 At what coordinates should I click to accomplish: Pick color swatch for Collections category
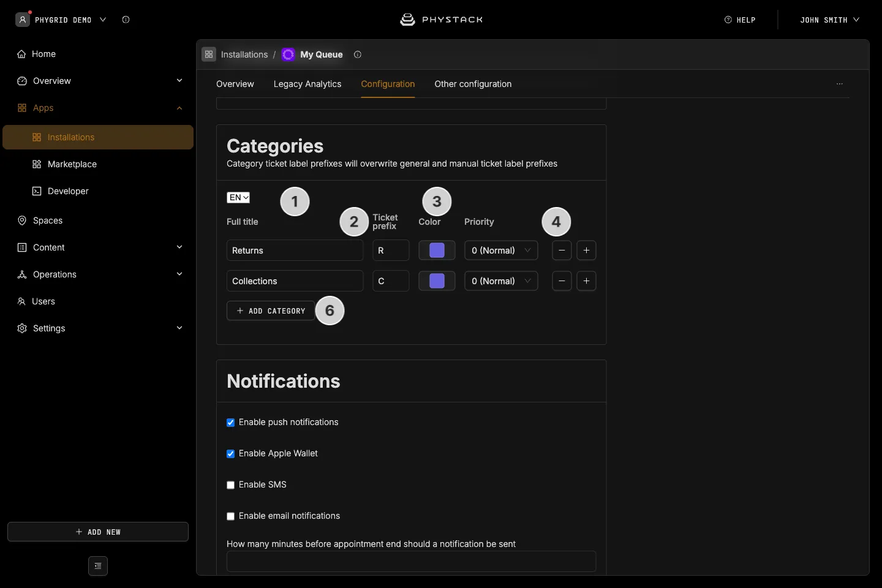(437, 281)
